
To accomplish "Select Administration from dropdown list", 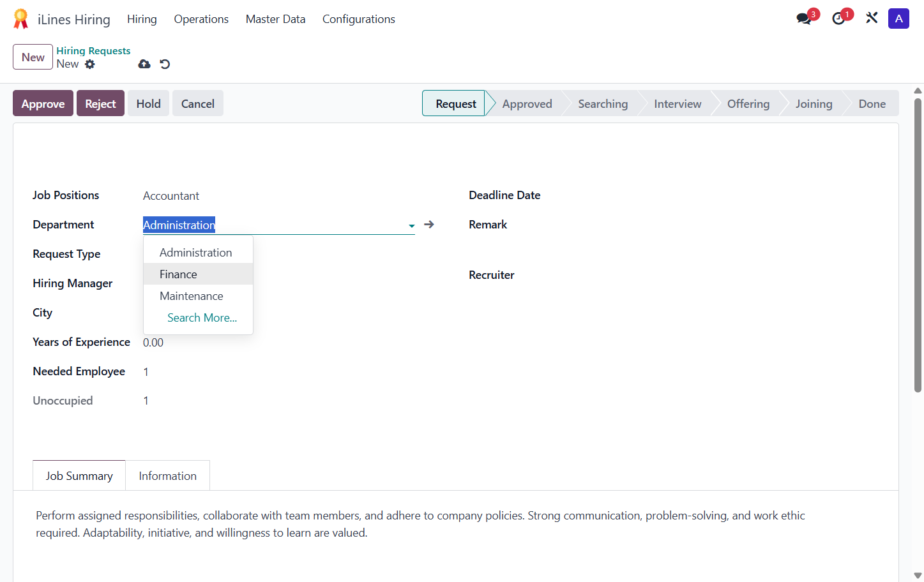I will 198,253.
